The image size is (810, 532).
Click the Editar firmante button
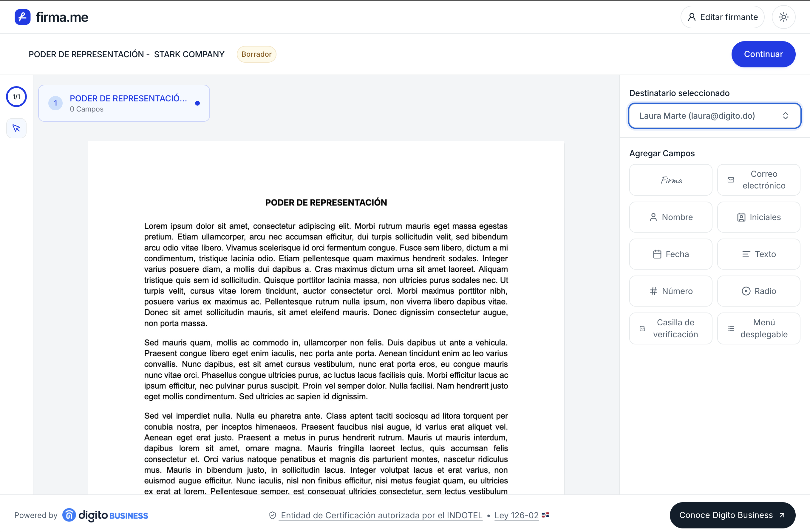tap(722, 17)
